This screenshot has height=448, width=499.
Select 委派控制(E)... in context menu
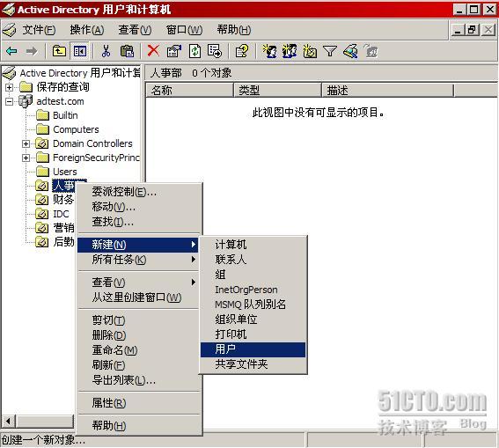coord(138,192)
